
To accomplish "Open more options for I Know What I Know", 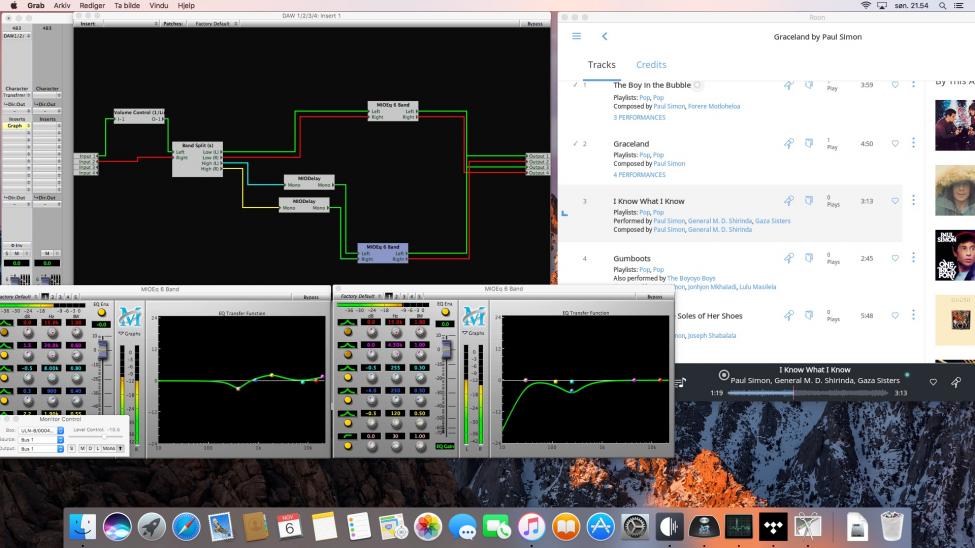I will (x=913, y=200).
